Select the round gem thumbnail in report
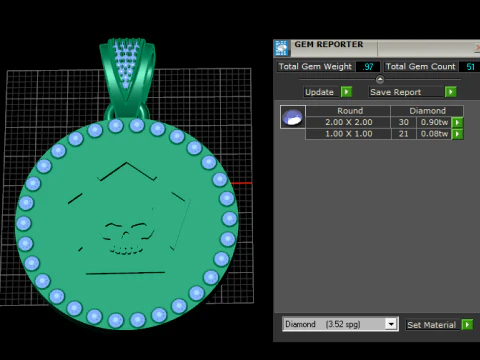480x360 pixels. click(x=293, y=117)
